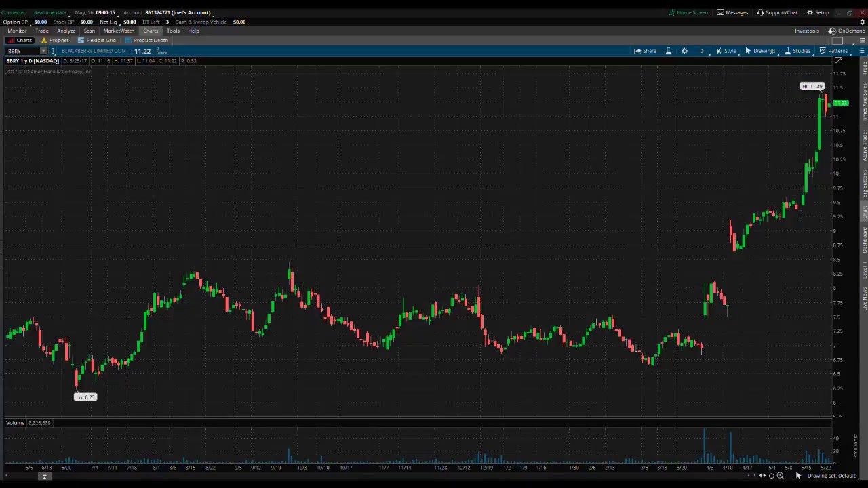868x488 pixels.
Task: Click the zoom magnifier icon below chart
Action: pyautogui.click(x=780, y=476)
